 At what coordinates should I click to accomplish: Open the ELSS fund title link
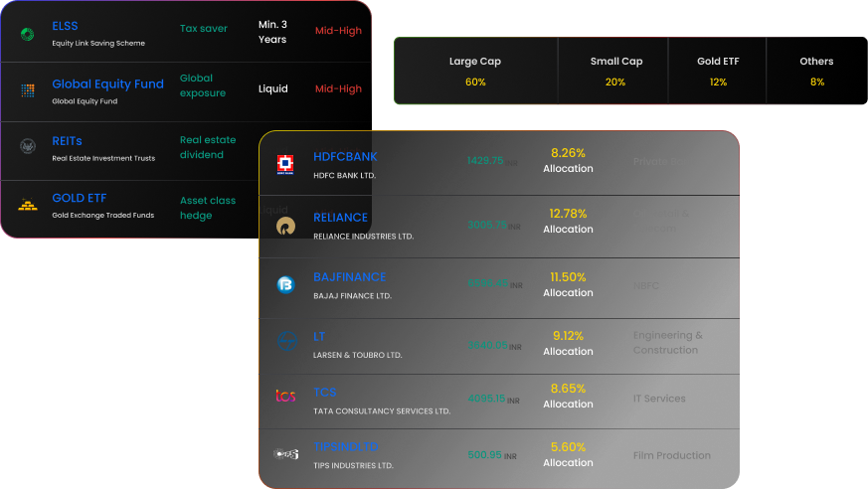65,26
